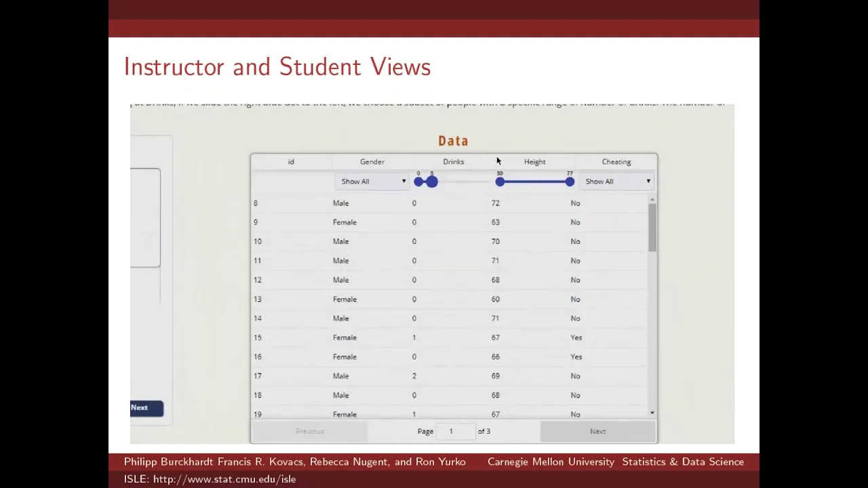Click Male gender in row 17
Image resolution: width=868 pixels, height=488 pixels.
pyautogui.click(x=340, y=376)
